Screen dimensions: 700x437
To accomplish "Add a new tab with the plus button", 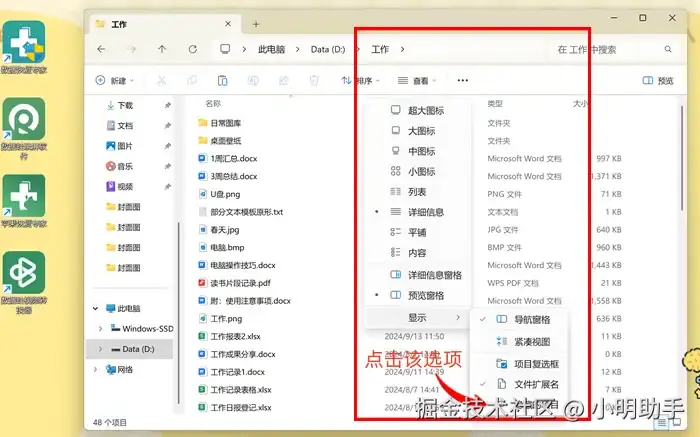I will coord(256,24).
